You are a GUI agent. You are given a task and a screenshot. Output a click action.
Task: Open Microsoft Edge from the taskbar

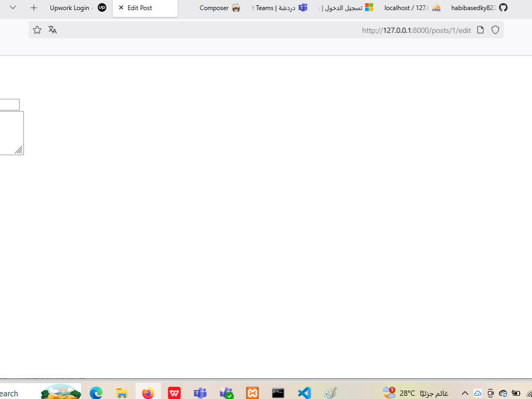(x=96, y=393)
